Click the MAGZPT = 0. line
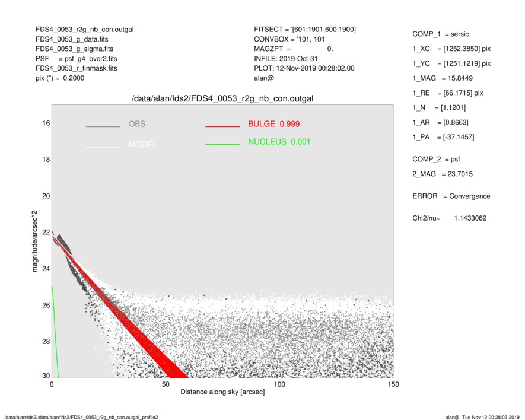Screen dimensions: 525x420 [293, 49]
